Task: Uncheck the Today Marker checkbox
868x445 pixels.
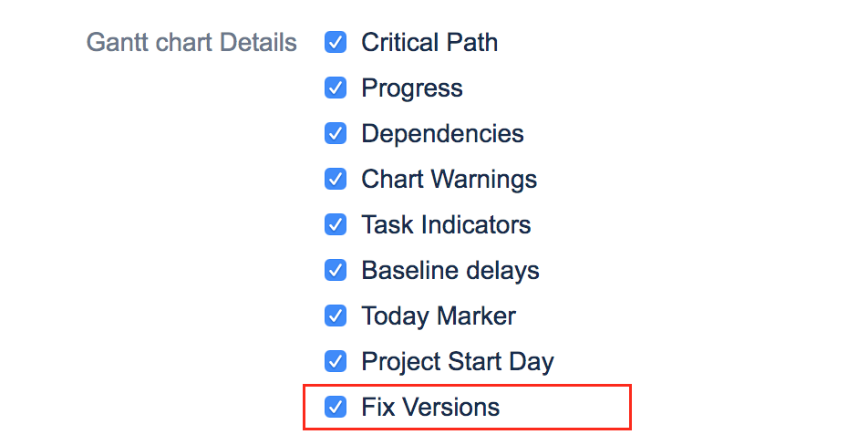Action: point(336,316)
